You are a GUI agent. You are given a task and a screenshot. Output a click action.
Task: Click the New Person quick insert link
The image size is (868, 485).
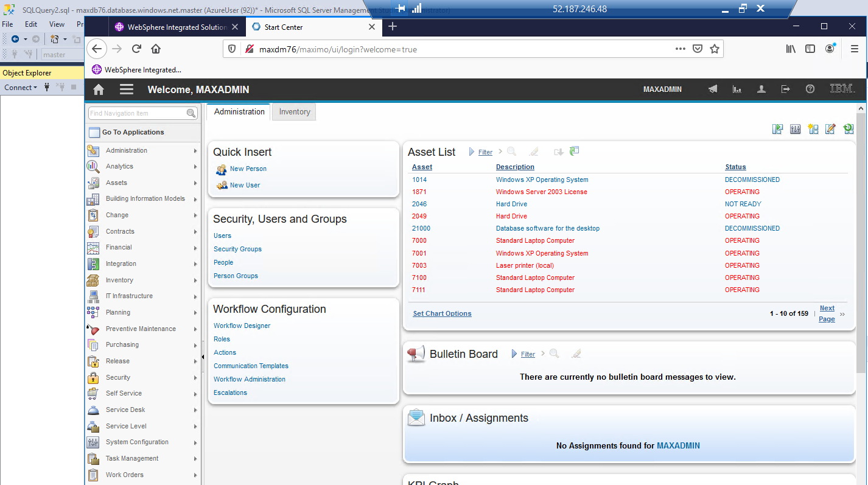point(248,169)
